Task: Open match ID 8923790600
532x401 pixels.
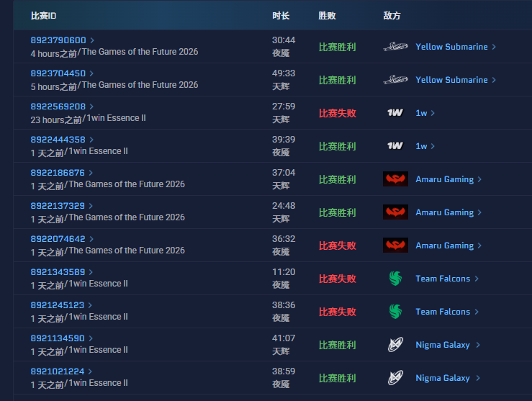Action: [x=58, y=40]
